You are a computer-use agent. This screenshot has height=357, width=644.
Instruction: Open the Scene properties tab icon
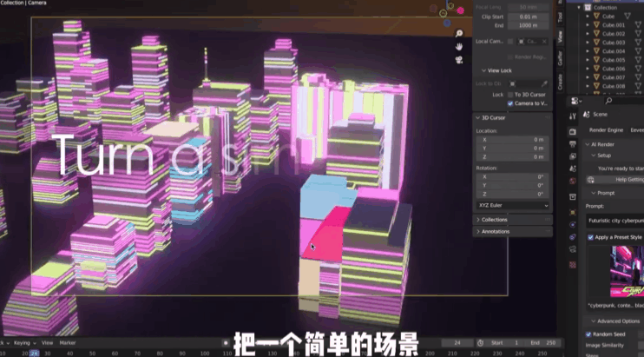point(573,169)
